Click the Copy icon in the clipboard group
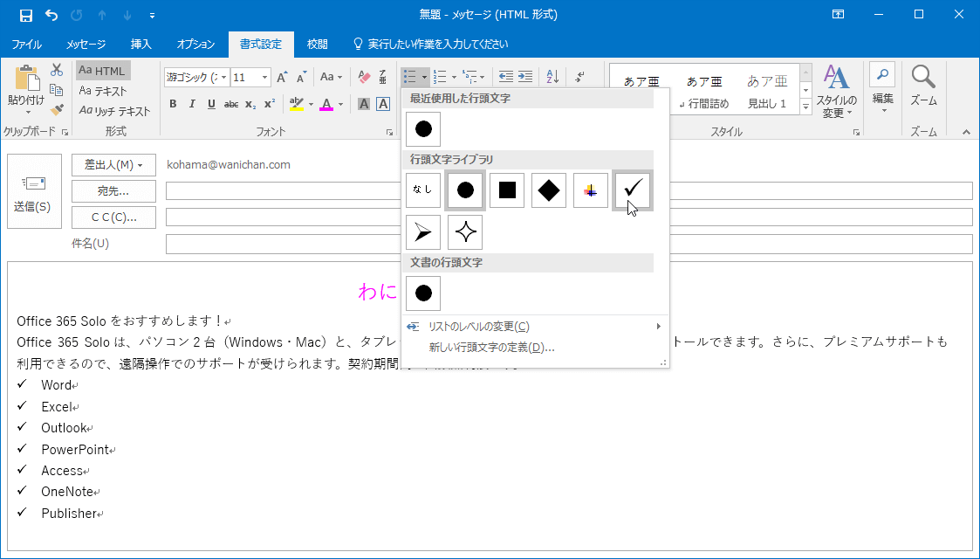 [57, 90]
